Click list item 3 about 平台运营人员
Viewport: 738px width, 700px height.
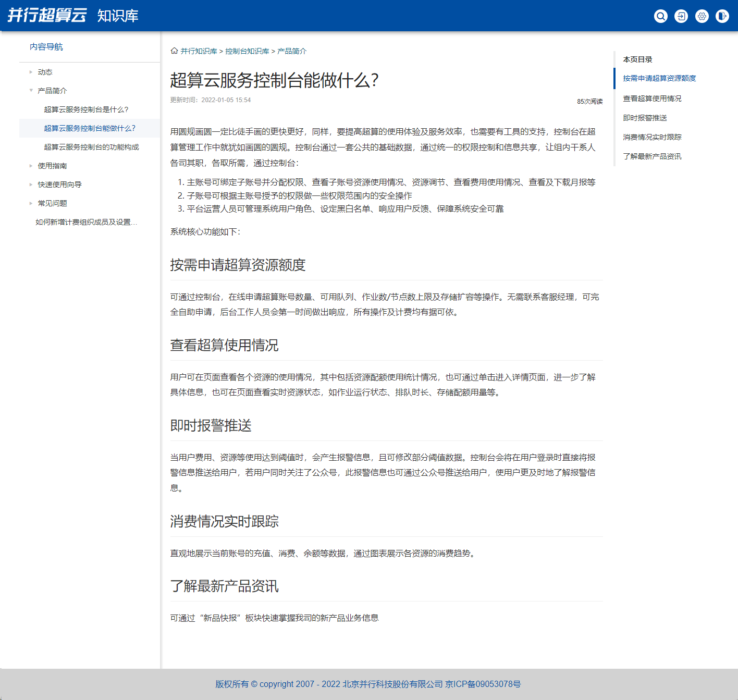pos(345,208)
